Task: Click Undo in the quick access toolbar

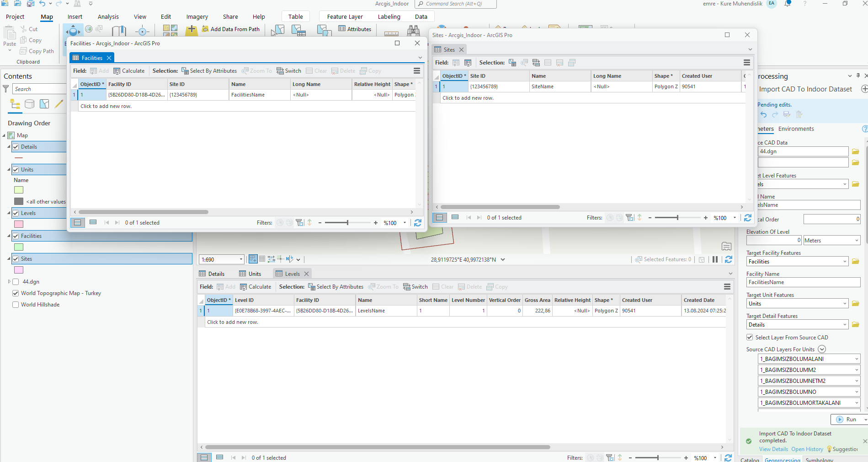Action: (x=42, y=4)
